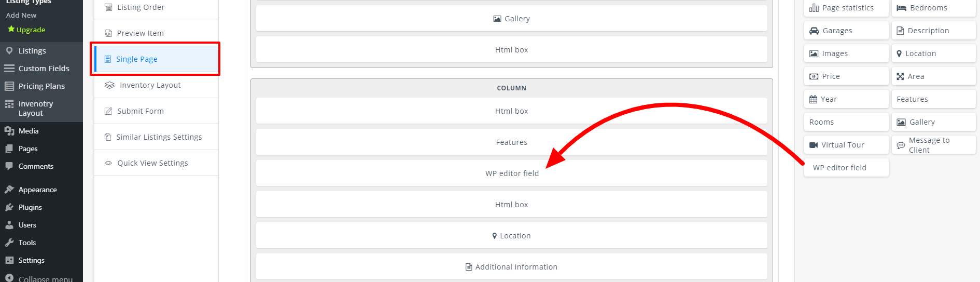Open the Plugins admin menu

click(x=41, y=207)
